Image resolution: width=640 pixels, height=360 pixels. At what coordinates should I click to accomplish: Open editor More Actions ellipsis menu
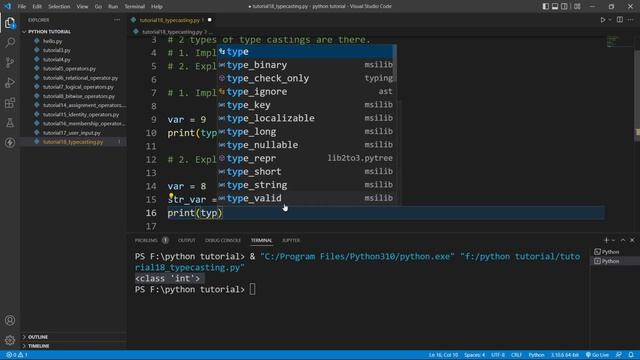click(x=631, y=20)
